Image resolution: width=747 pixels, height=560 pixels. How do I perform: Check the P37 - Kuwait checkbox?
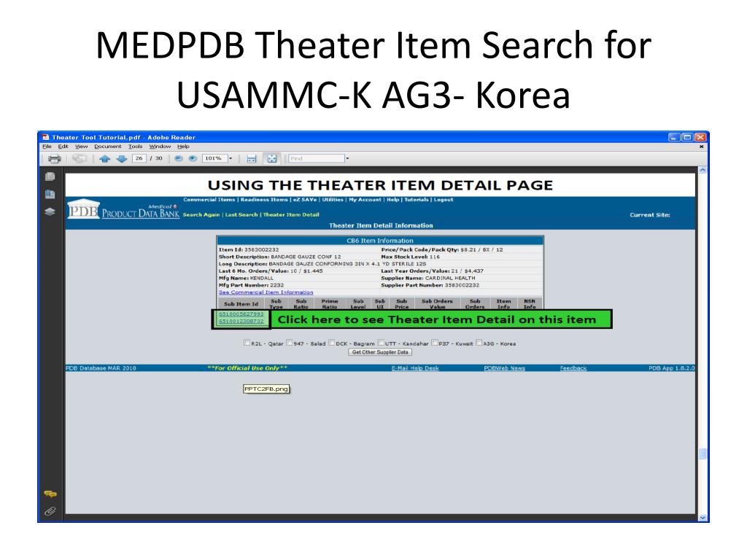click(435, 343)
